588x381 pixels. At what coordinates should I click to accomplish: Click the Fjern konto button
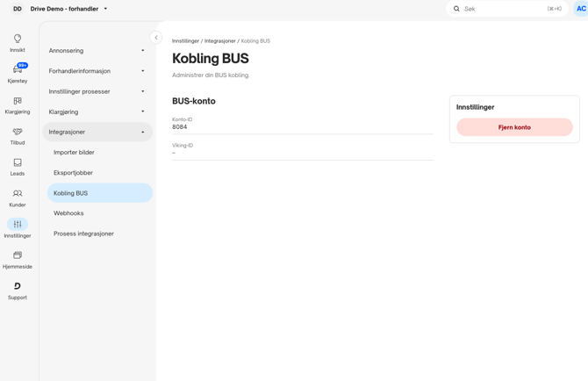click(x=514, y=127)
